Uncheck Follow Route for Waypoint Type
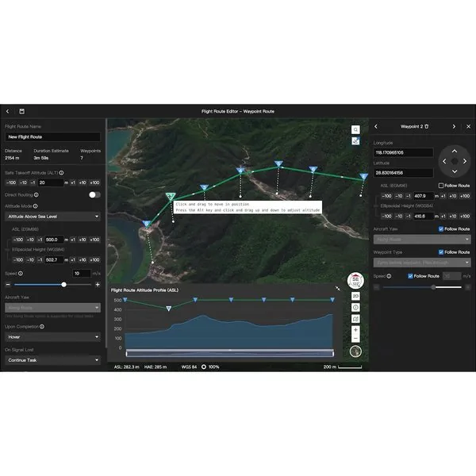The width and height of the screenshot is (476, 476). click(x=441, y=252)
